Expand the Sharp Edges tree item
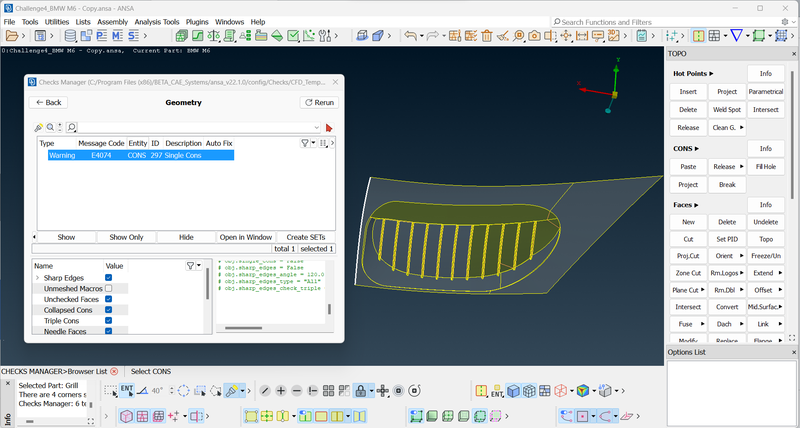 click(x=37, y=278)
